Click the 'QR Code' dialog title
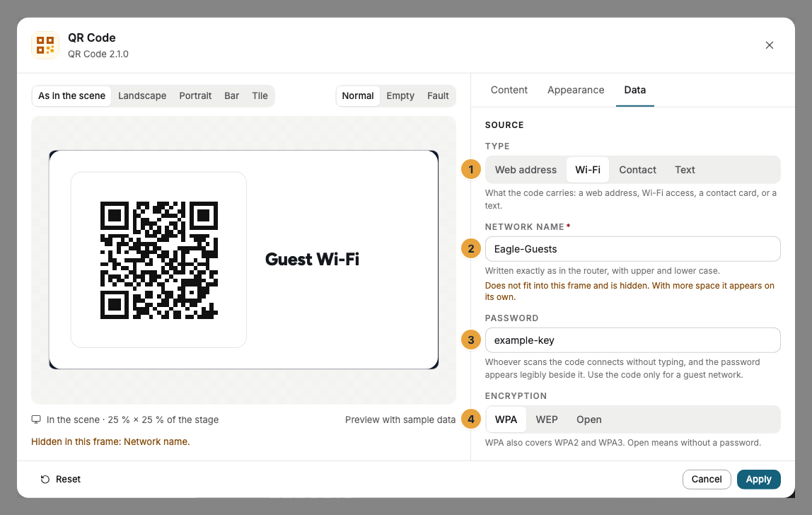Image resolution: width=812 pixels, height=515 pixels. click(92, 37)
